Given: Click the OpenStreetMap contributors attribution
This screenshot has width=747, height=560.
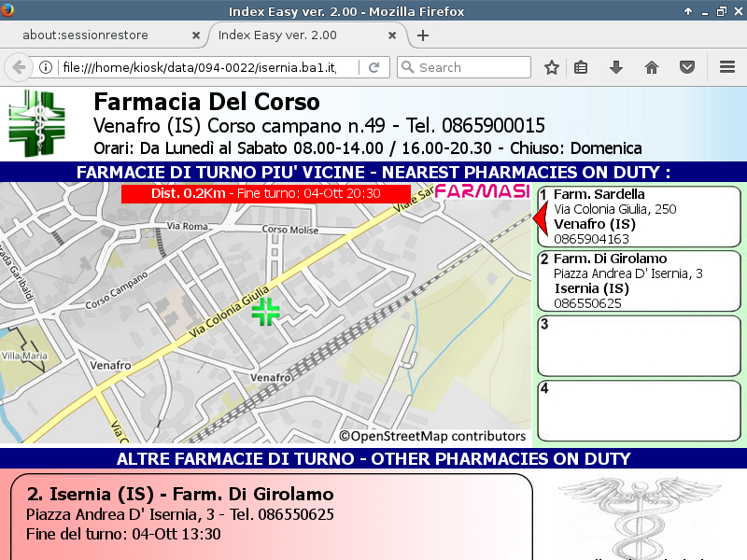Looking at the screenshot, I should (432, 436).
